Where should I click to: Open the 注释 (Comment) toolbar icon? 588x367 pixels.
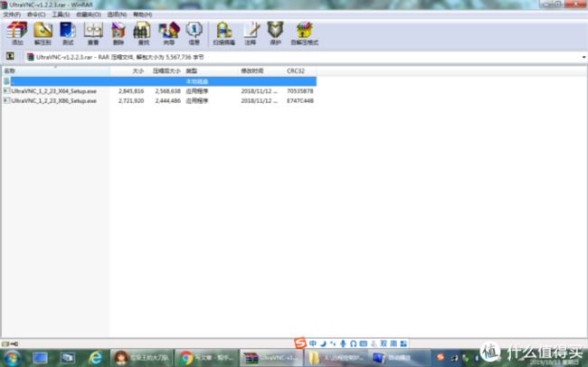250,33
